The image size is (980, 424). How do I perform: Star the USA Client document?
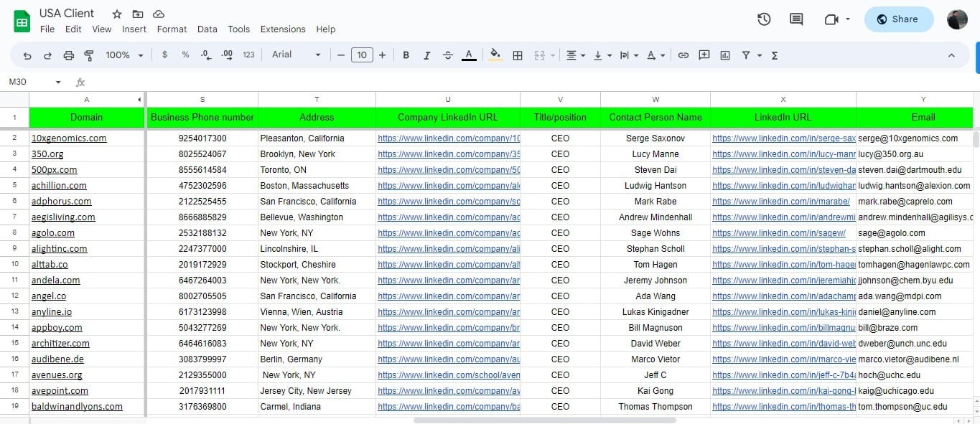[118, 14]
